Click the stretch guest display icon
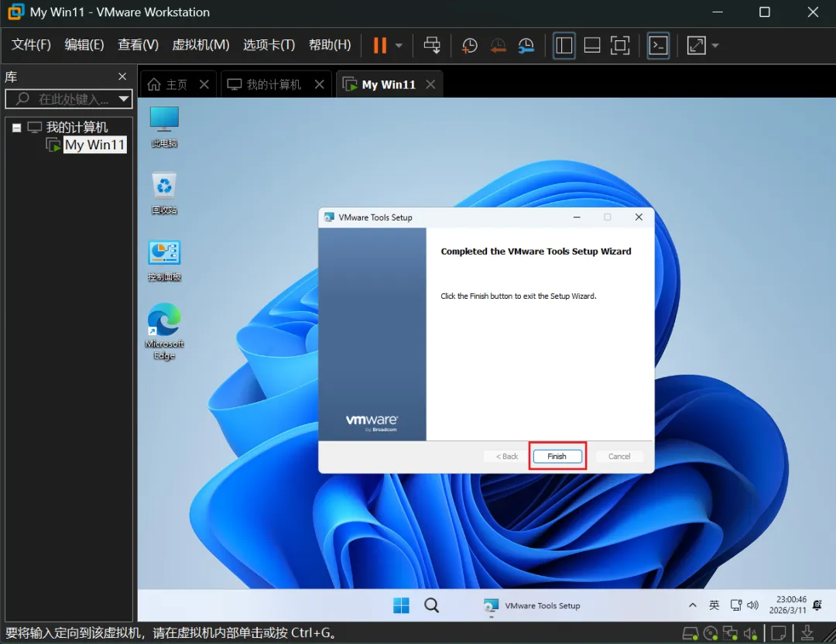The height and width of the screenshot is (644, 836). coord(697,46)
